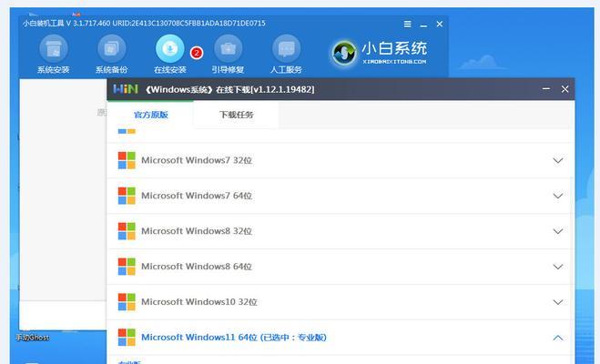Select the Microsoft Windows7 64位 text
The width and height of the screenshot is (600, 364).
[x=197, y=196]
